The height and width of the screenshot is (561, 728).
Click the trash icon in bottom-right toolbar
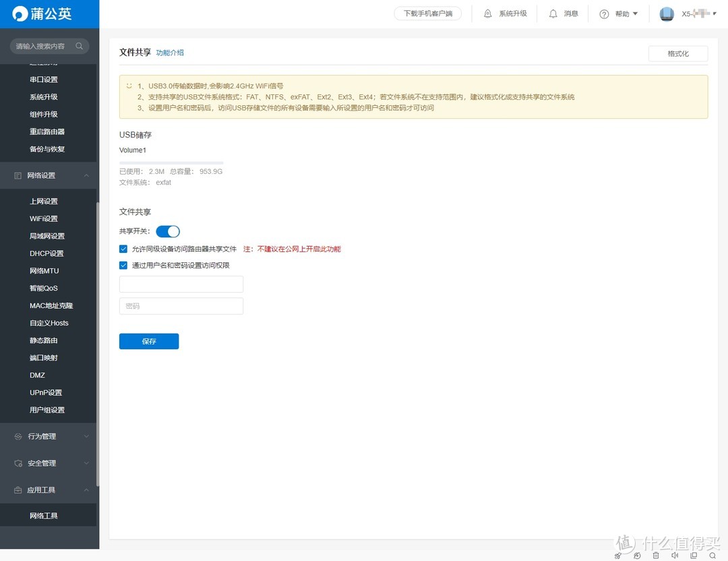[656, 555]
